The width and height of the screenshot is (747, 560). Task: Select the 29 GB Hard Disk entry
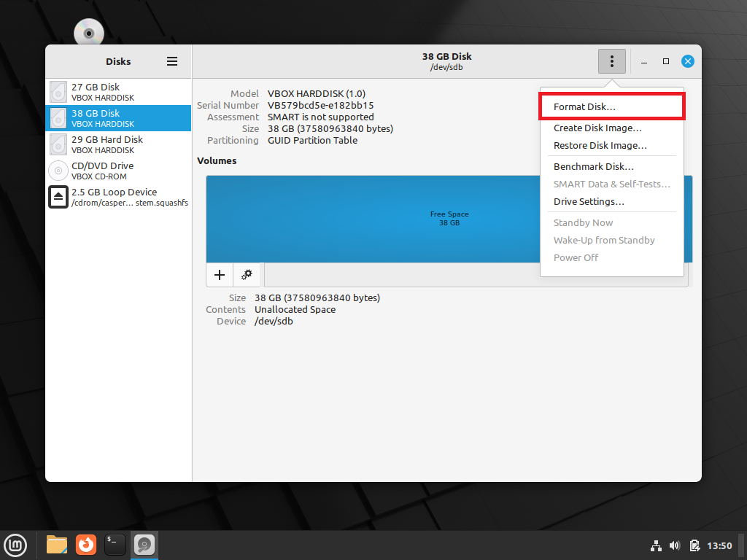[x=118, y=144]
